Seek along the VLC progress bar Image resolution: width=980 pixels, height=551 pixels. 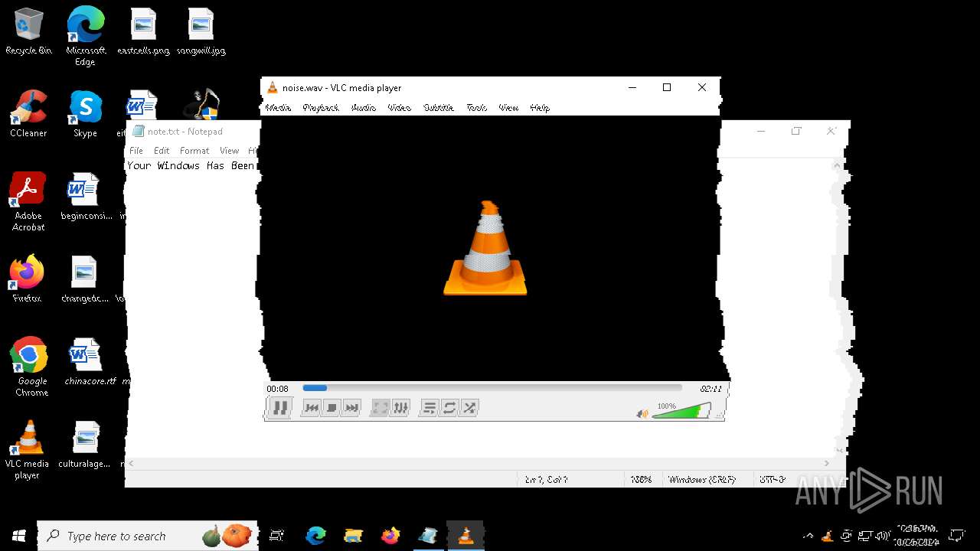492,388
